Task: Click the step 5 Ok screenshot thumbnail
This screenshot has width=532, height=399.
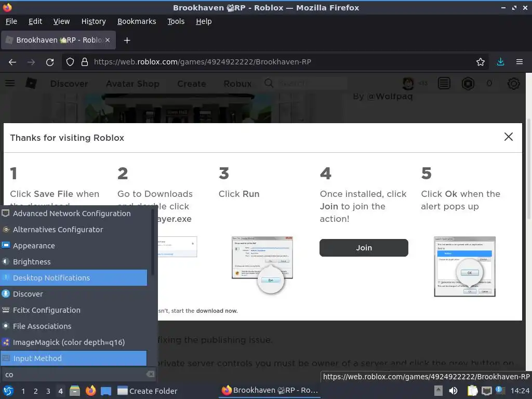Action: (x=464, y=267)
